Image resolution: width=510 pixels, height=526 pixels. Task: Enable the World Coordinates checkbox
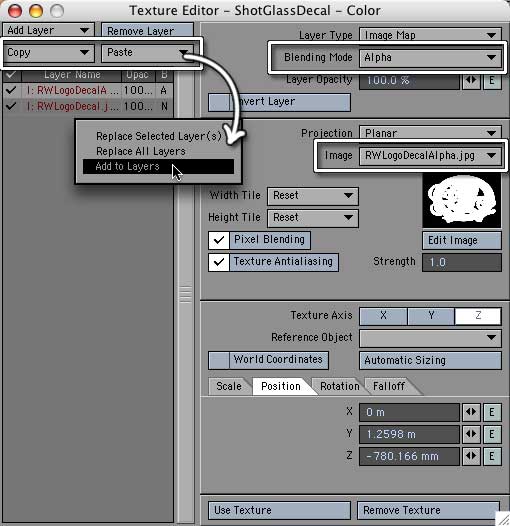tap(219, 360)
